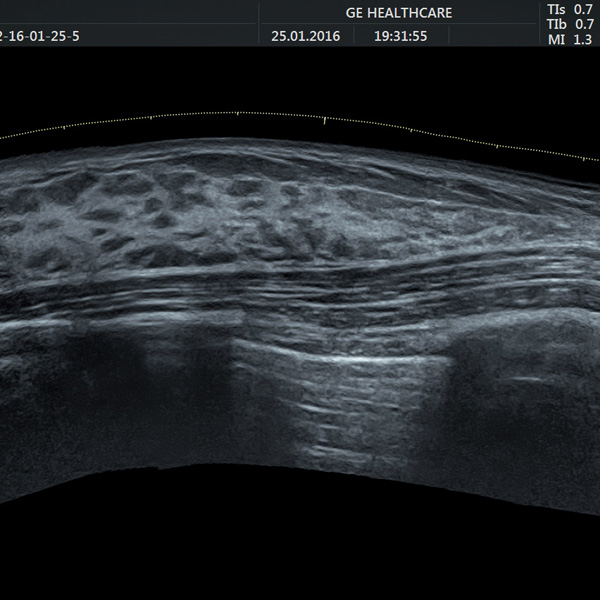Click the MI 1.3 mechanical index readout
The width and height of the screenshot is (600, 600).
(x=570, y=40)
